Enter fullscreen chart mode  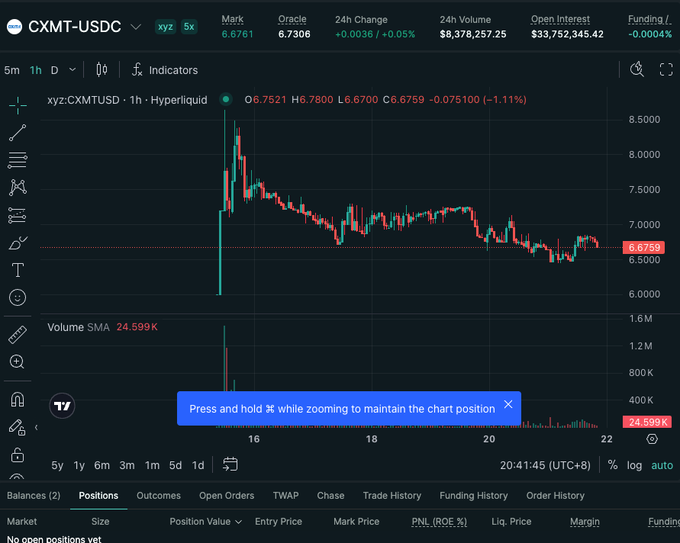point(666,69)
